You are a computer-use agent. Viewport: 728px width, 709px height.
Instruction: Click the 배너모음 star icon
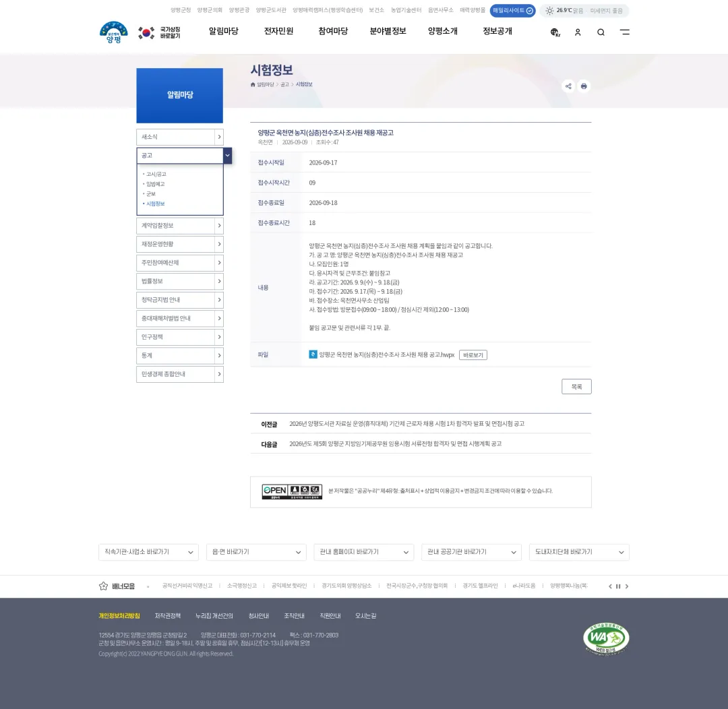[x=104, y=586]
